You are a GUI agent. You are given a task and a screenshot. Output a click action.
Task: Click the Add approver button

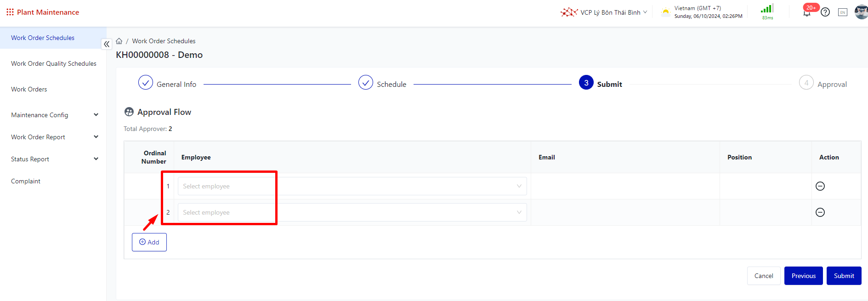(149, 242)
